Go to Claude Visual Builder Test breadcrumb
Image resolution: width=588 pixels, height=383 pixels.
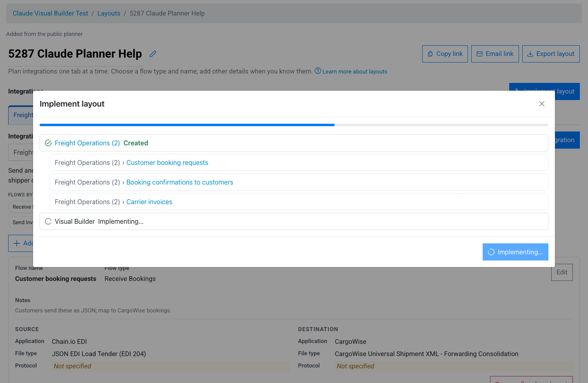[x=50, y=13]
